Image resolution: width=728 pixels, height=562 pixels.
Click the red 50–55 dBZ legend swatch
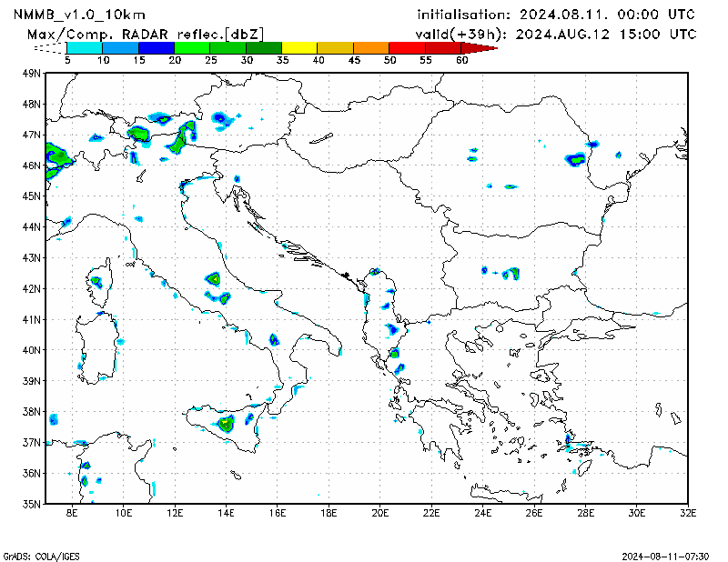pos(406,46)
